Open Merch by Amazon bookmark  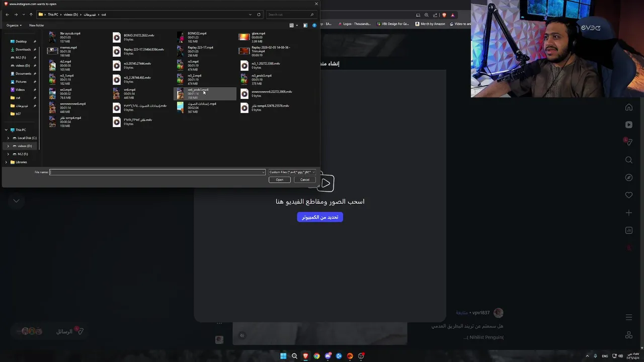pyautogui.click(x=430, y=24)
